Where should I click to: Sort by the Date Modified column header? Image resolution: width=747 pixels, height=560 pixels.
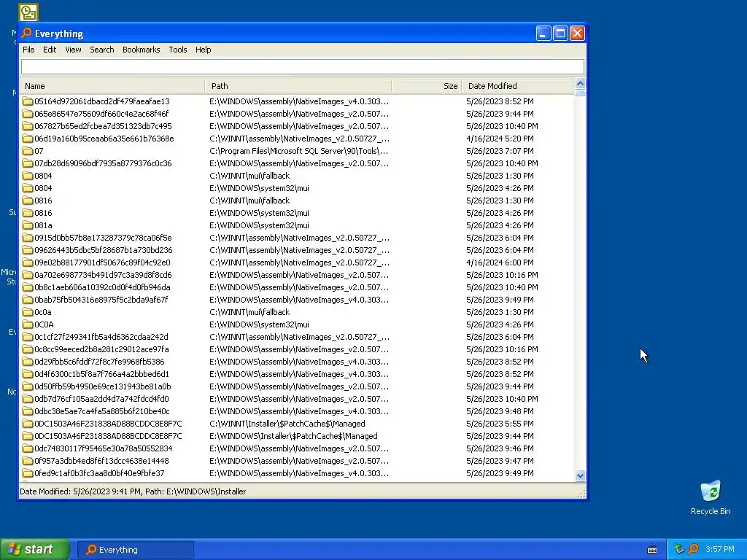tap(518, 86)
